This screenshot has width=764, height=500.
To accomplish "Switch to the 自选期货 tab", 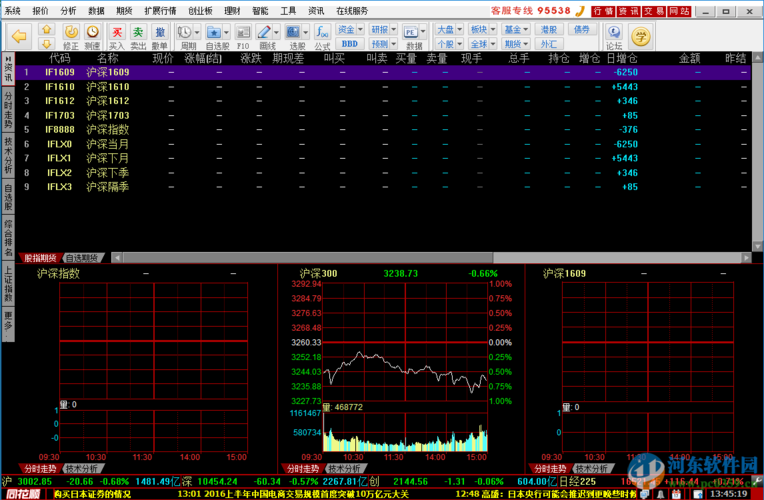I will [82, 258].
